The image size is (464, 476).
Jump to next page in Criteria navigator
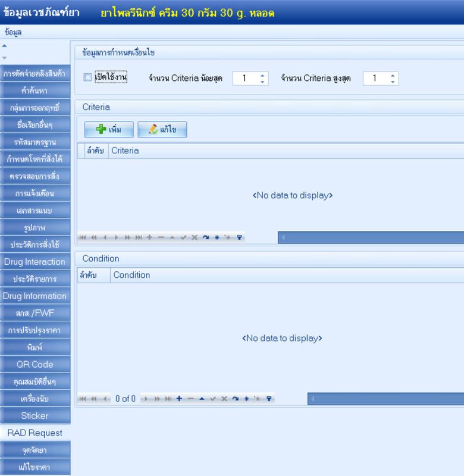coord(127,237)
